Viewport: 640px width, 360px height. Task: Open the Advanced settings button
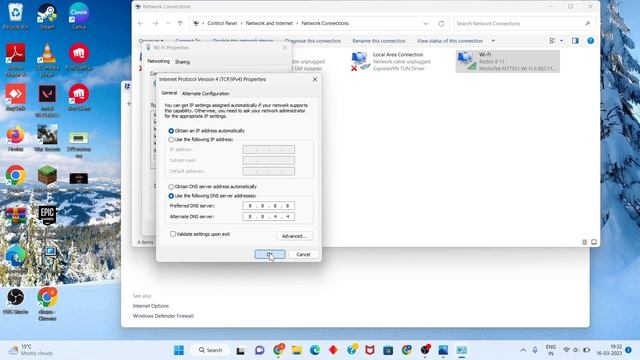tap(294, 236)
